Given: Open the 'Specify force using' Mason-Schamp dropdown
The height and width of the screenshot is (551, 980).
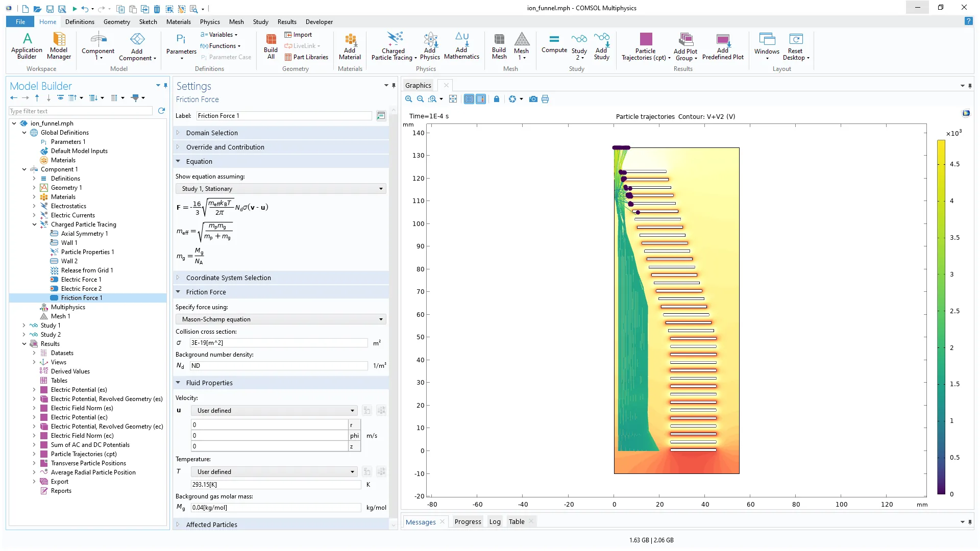Looking at the screenshot, I should click(281, 319).
